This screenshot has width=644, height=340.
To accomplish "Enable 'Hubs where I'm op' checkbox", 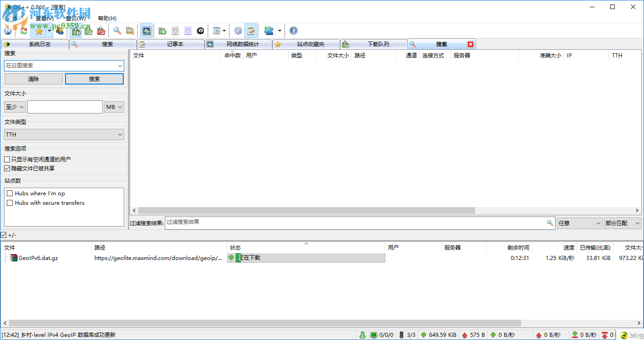I will (x=10, y=193).
